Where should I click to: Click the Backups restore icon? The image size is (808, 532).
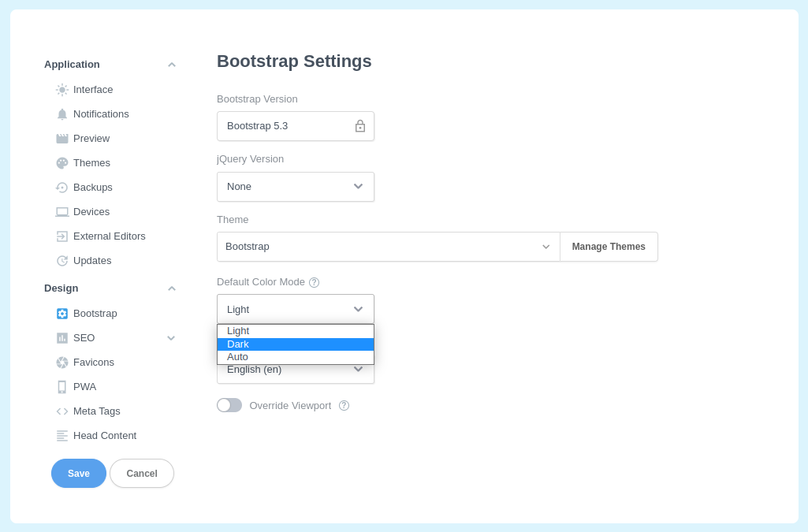tap(62, 188)
